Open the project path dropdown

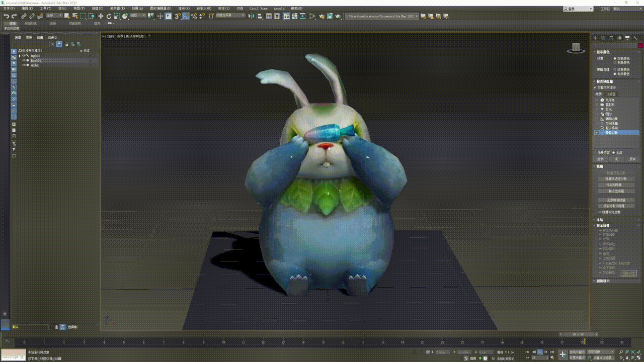416,16
